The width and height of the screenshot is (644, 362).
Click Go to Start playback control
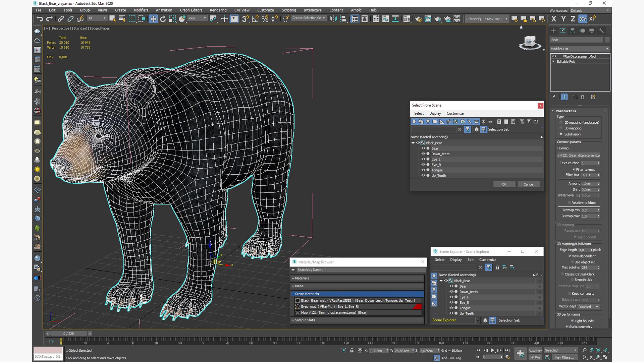point(478,350)
